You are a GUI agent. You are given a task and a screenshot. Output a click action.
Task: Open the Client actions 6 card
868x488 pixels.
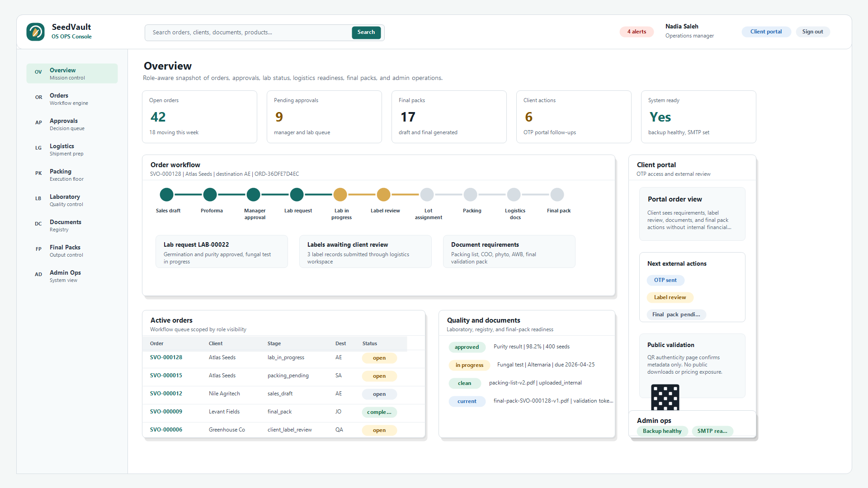coord(574,117)
